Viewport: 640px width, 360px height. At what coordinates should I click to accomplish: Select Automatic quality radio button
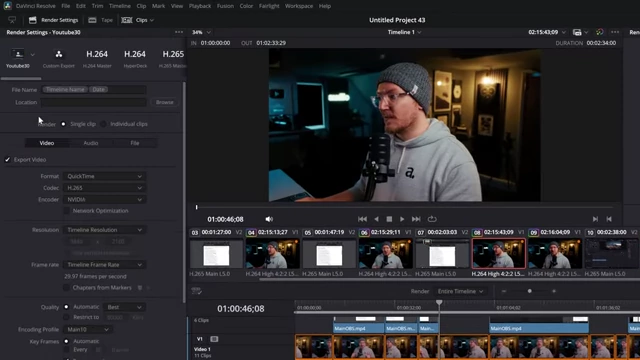point(66,307)
